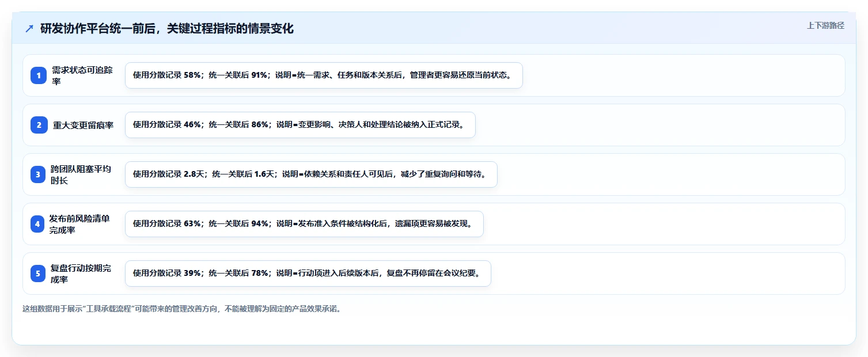The image size is (868, 357).
Task: Click the number 1 badge
Action: [x=39, y=75]
